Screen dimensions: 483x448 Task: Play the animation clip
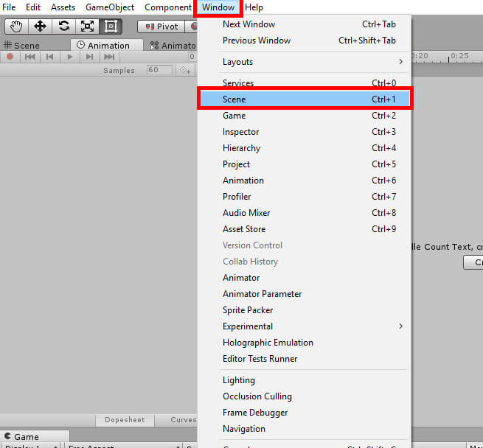point(70,57)
